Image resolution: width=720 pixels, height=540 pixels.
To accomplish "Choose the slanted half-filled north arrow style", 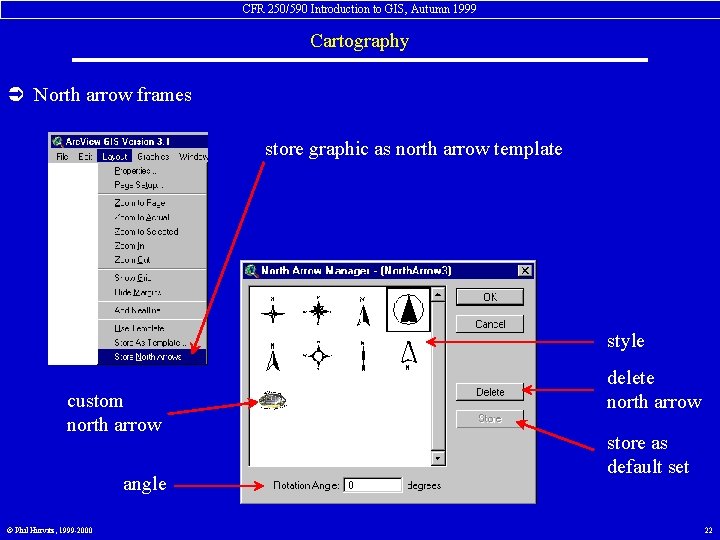I will (363, 311).
